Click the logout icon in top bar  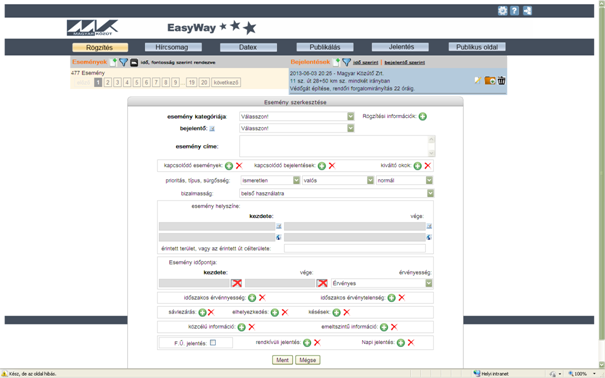pyautogui.click(x=527, y=11)
